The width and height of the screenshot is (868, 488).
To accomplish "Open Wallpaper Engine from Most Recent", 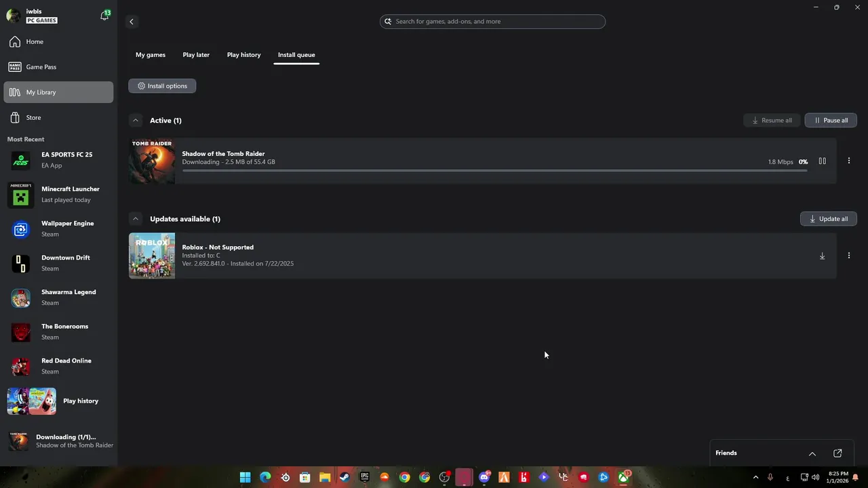I will pos(58,229).
